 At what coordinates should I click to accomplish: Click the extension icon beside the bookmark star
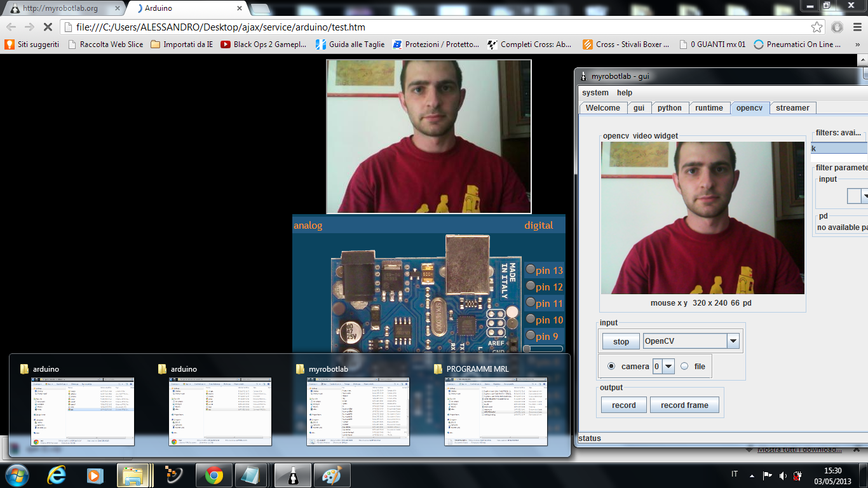click(x=837, y=27)
